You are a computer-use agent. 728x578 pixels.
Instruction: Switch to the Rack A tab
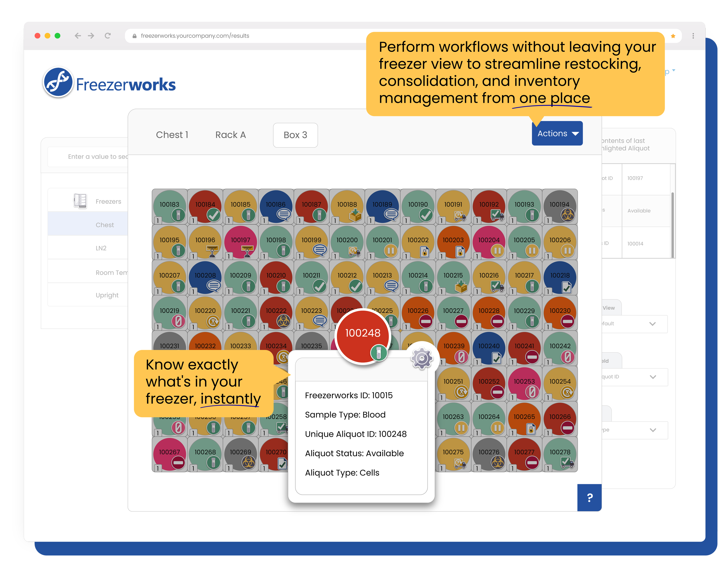pos(231,135)
